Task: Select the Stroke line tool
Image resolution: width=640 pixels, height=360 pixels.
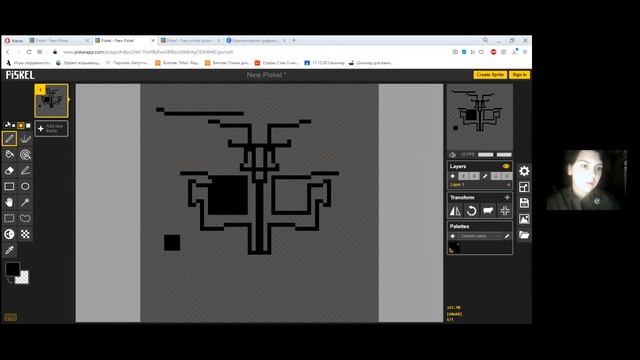Action: [25, 170]
